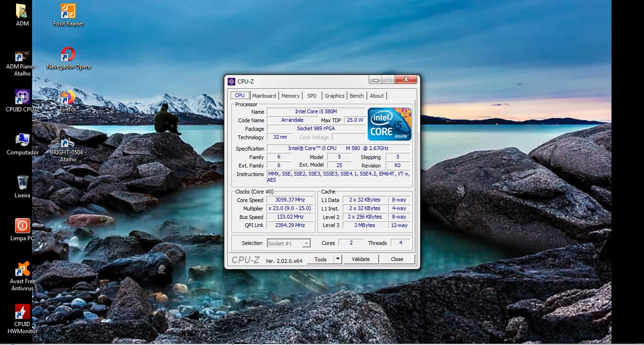
Task: Click the processor Name field Intel Core i5 580M
Action: coord(316,111)
